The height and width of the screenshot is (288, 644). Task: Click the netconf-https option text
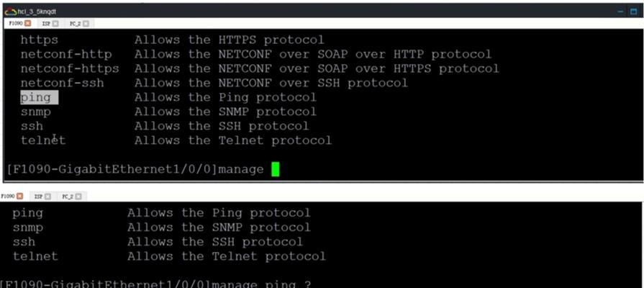[70, 68]
